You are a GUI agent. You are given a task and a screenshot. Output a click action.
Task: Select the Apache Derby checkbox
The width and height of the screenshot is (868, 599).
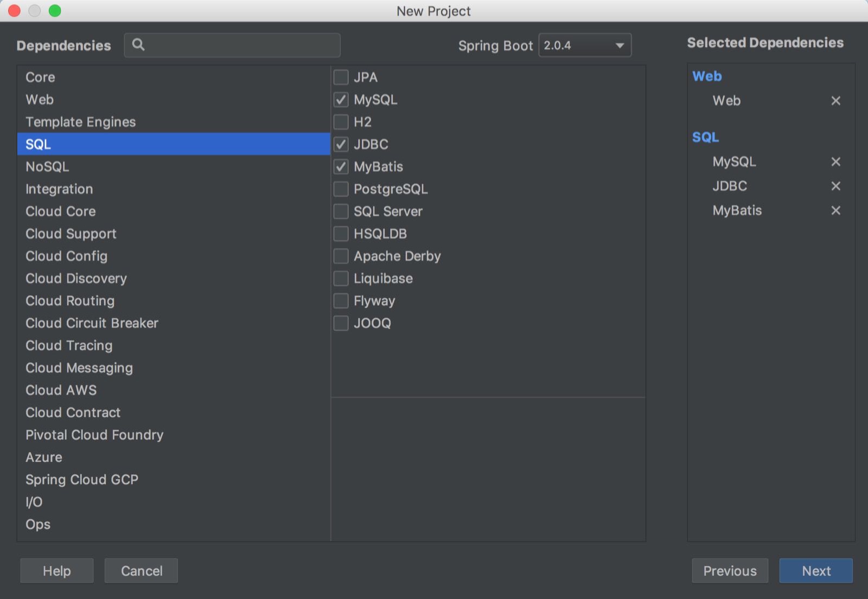341,256
